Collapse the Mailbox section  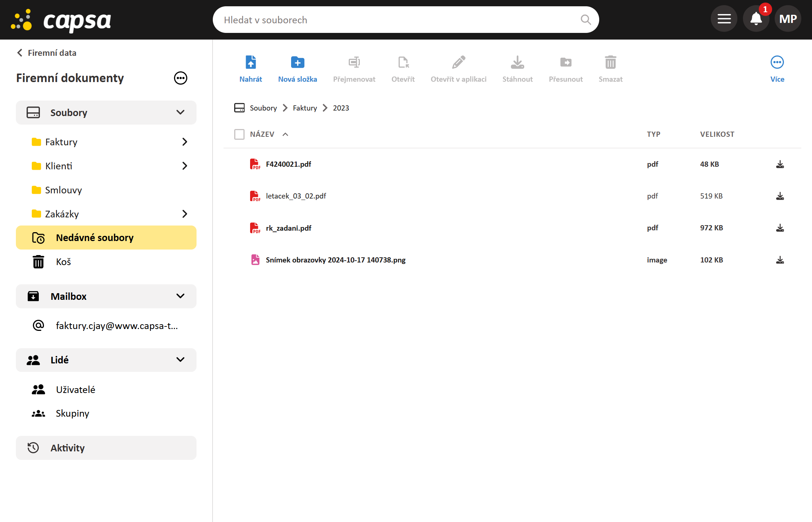point(180,296)
